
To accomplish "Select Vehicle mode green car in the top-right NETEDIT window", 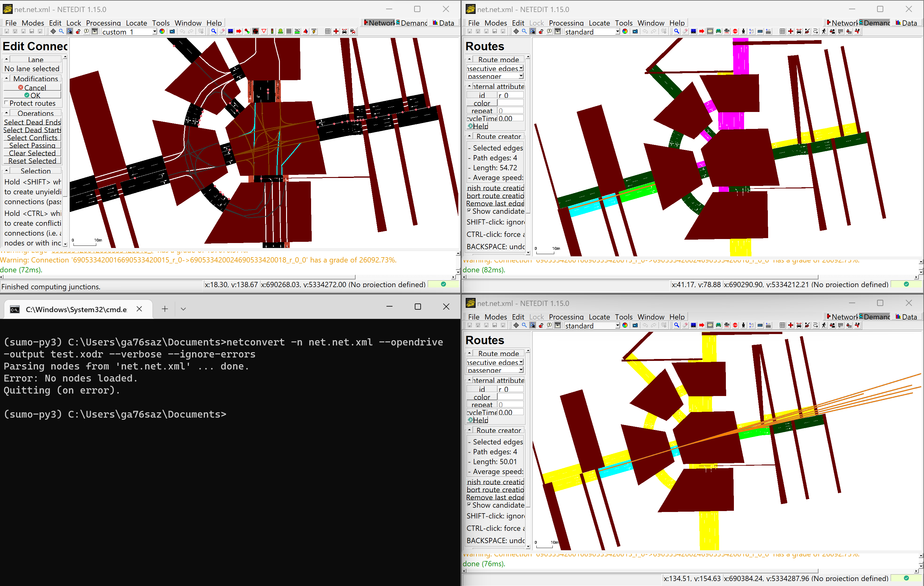I will [718, 31].
